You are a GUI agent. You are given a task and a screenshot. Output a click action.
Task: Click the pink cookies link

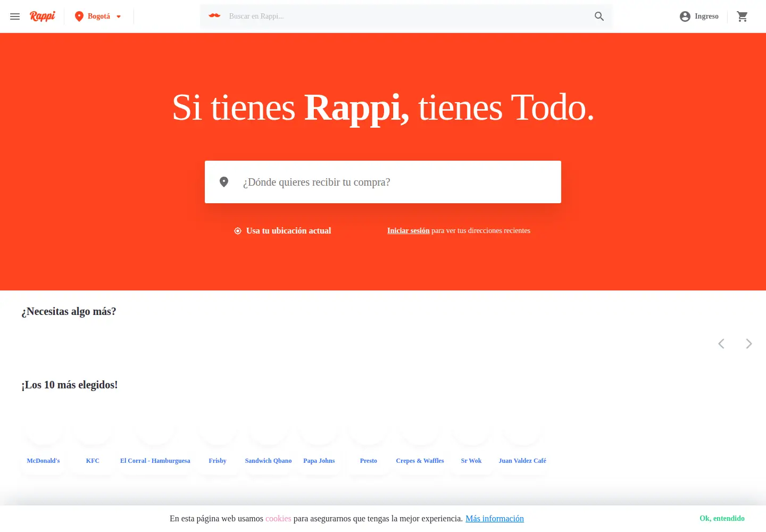pyautogui.click(x=278, y=519)
